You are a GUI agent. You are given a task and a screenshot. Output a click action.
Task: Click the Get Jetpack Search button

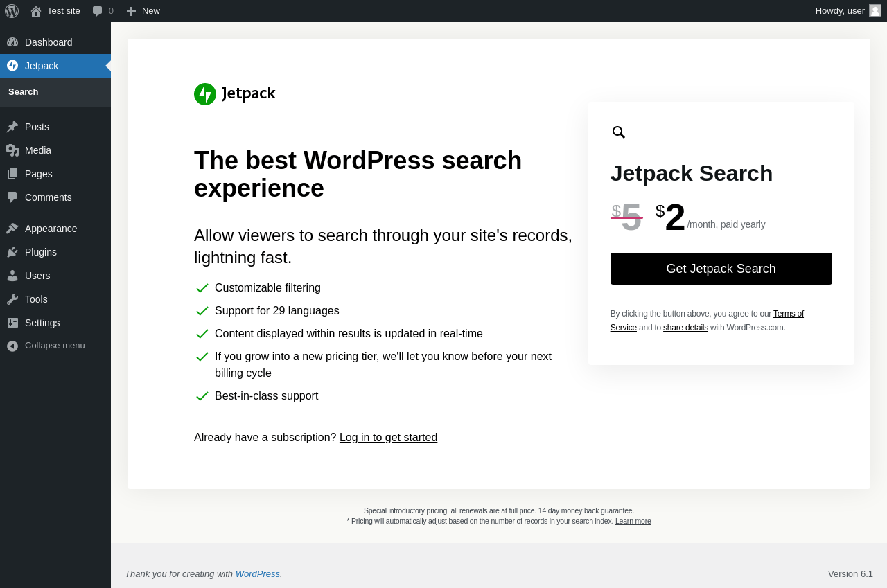721,269
